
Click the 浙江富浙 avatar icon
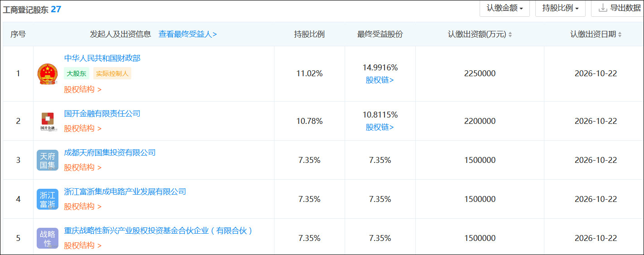point(48,199)
